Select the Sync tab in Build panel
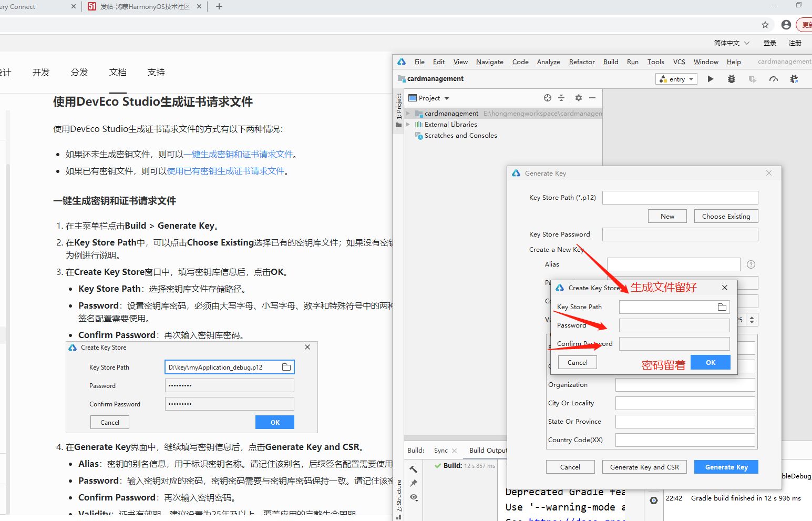 441,451
